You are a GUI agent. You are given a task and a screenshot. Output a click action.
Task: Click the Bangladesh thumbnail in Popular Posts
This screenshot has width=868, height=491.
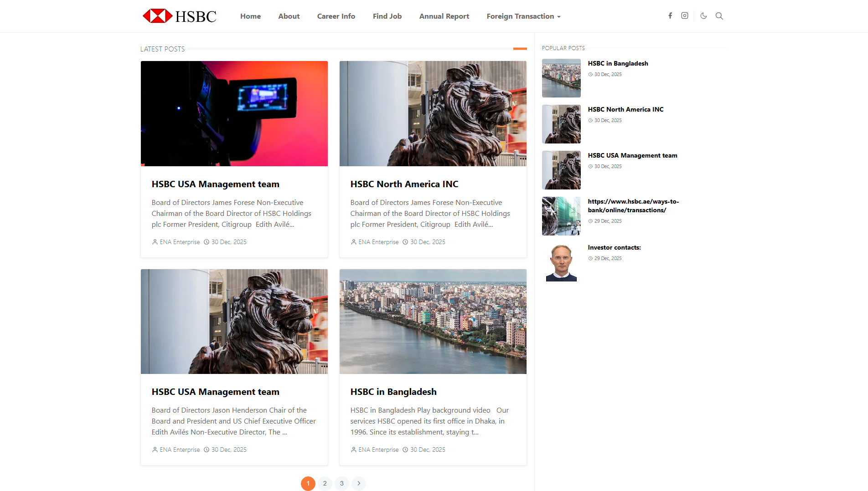click(x=561, y=78)
